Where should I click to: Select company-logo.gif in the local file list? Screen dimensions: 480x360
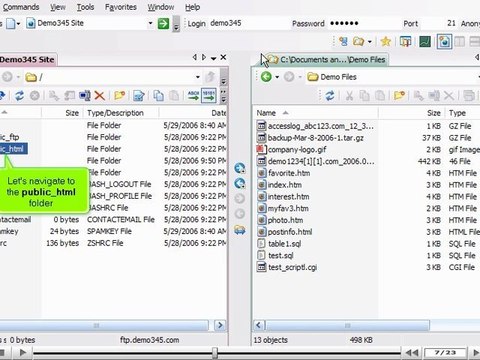(297, 150)
